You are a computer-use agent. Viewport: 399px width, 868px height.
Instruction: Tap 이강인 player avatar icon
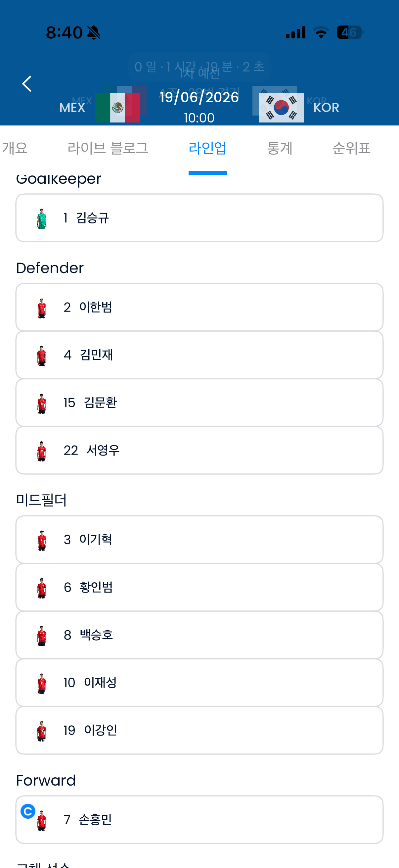click(42, 731)
